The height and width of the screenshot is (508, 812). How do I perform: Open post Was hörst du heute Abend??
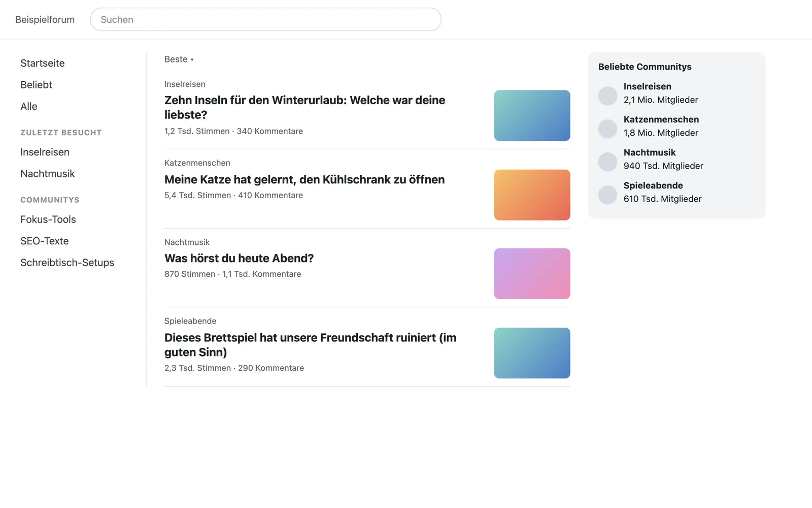[239, 258]
